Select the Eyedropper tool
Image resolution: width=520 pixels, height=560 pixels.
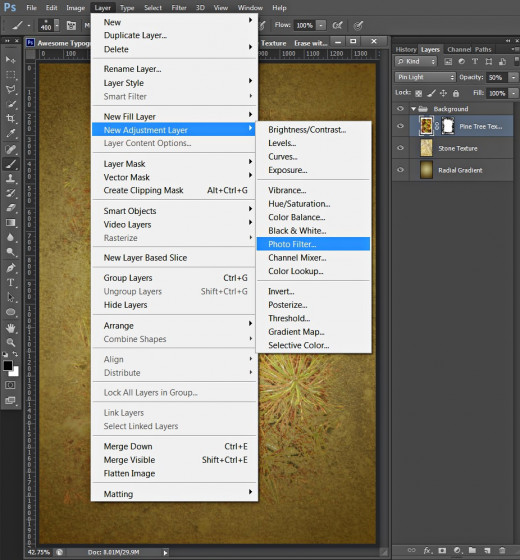(11, 133)
